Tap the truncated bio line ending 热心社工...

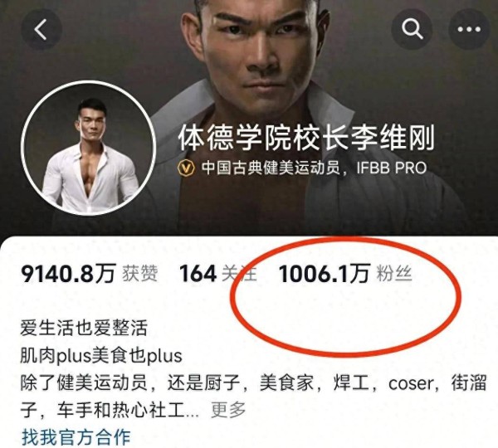pos(110,410)
